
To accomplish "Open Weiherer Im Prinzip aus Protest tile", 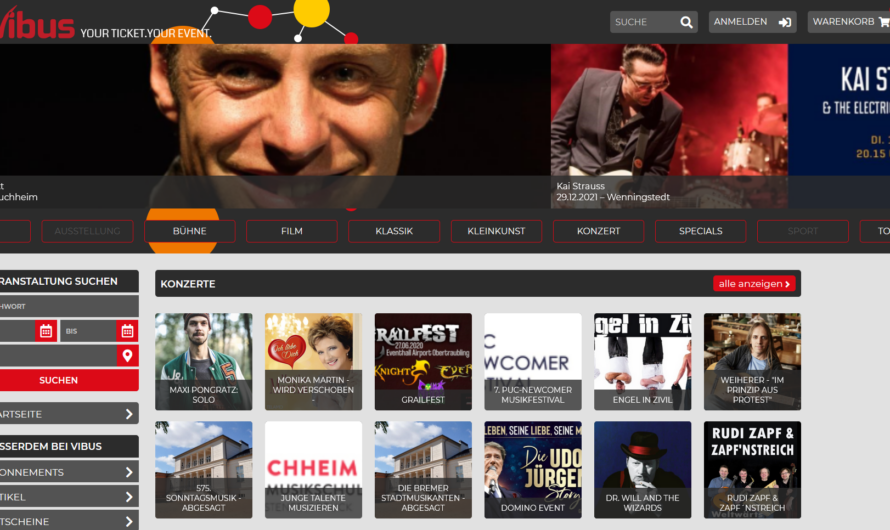I will tap(752, 361).
